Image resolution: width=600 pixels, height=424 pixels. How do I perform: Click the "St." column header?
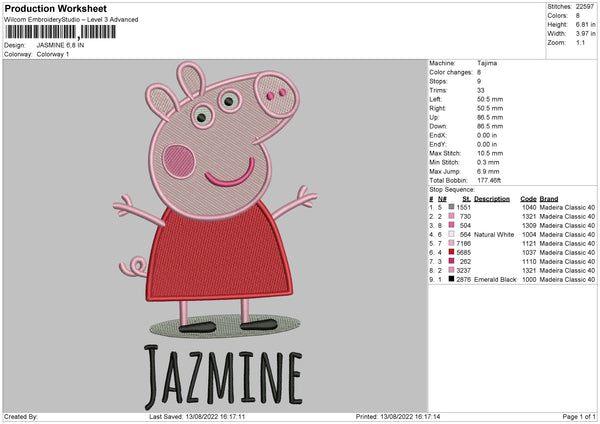coord(466,199)
